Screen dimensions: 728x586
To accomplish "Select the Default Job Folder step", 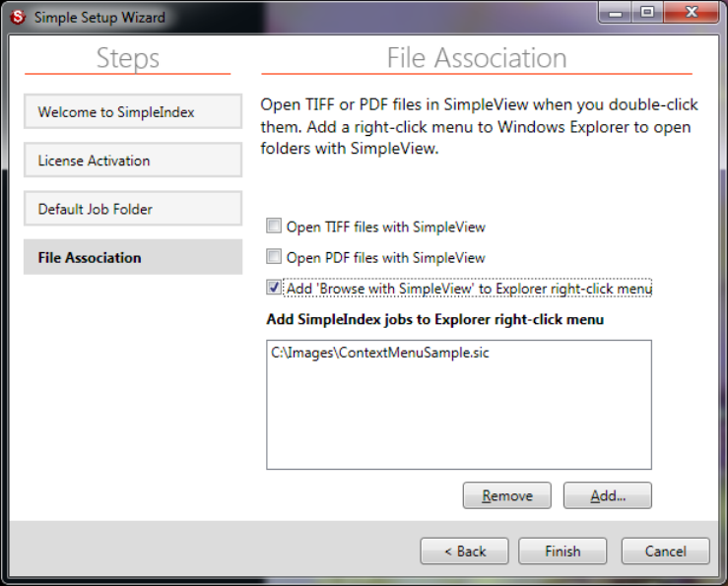I will coord(133,209).
